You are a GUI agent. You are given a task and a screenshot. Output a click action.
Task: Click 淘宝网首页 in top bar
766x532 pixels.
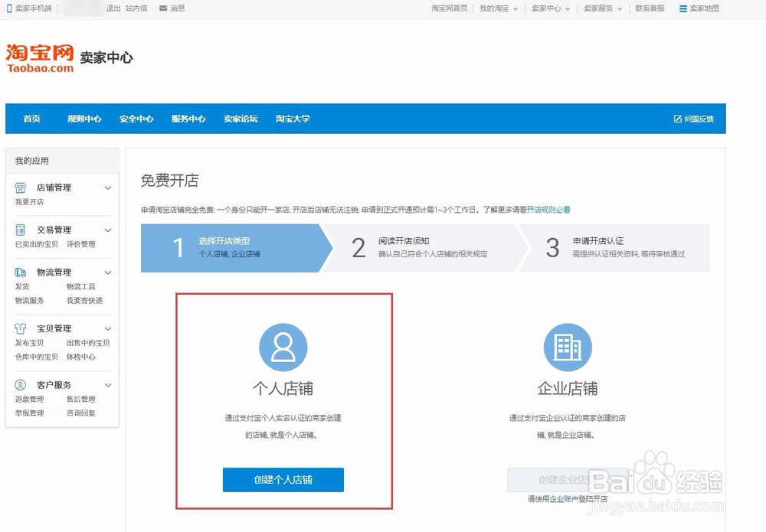click(450, 8)
